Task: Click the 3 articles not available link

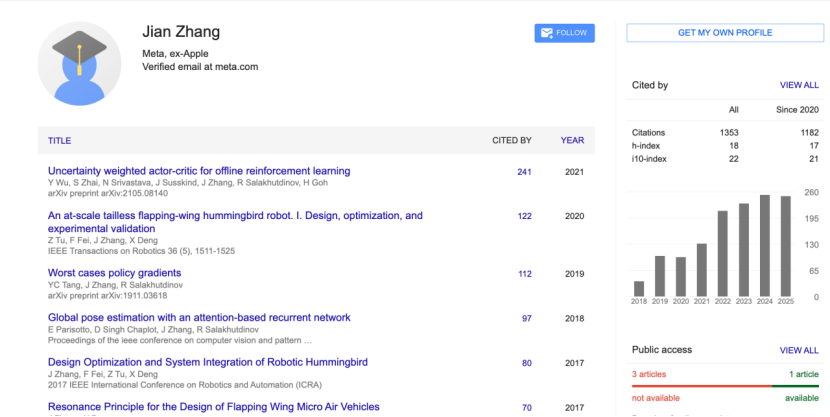Action: point(650,374)
